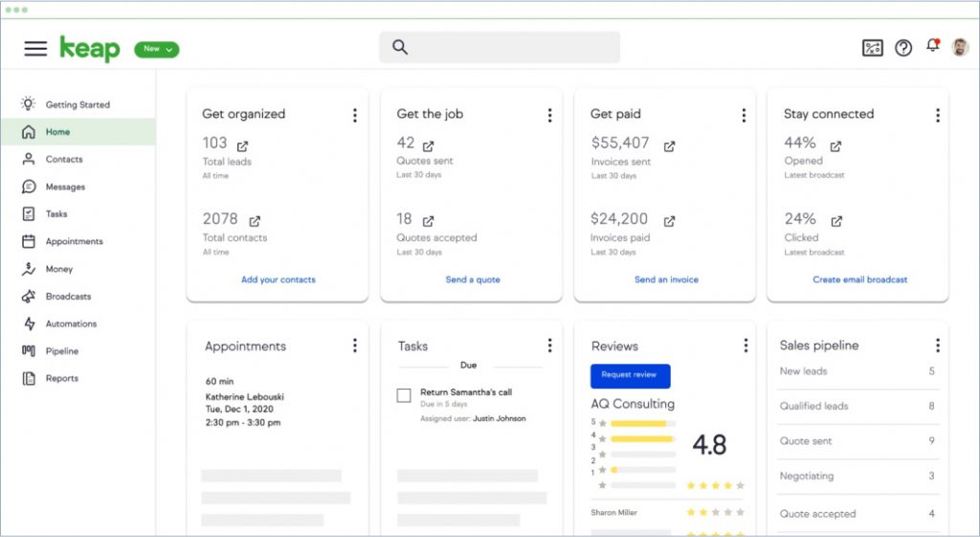The image size is (980, 537).
Task: Open Get organized card options menu
Action: (x=354, y=115)
